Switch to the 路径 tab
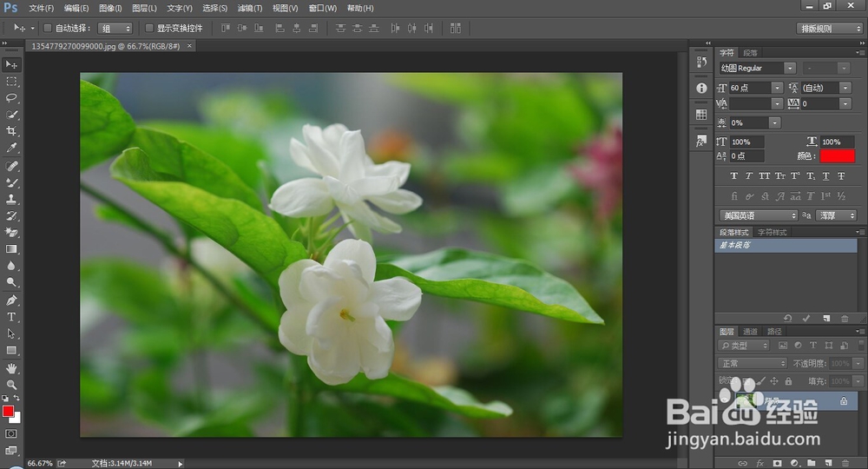Screen dimensions: 868x469 click(774, 332)
